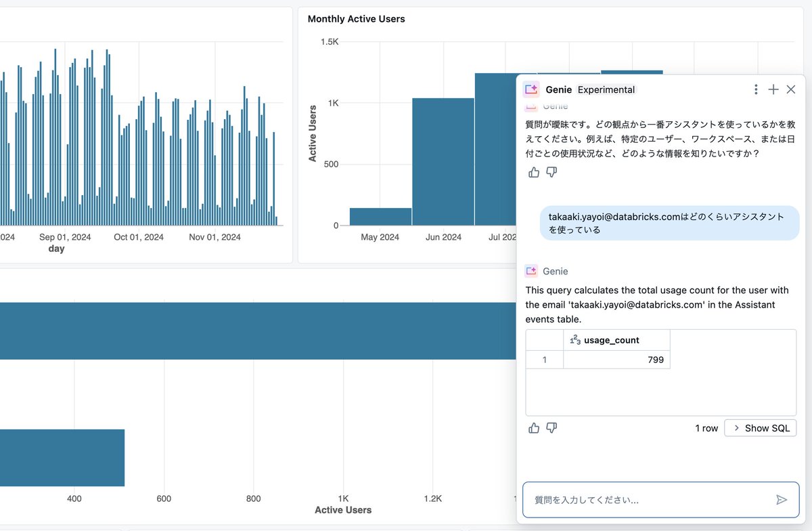Thumbs up the ambiguous question reply
This screenshot has width=812, height=531.
(534, 172)
